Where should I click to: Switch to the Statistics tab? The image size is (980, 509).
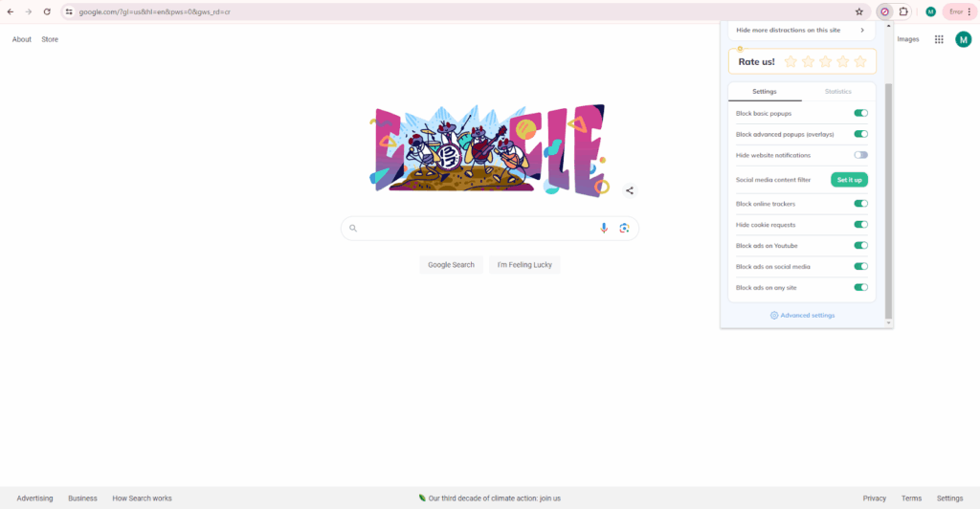click(837, 92)
